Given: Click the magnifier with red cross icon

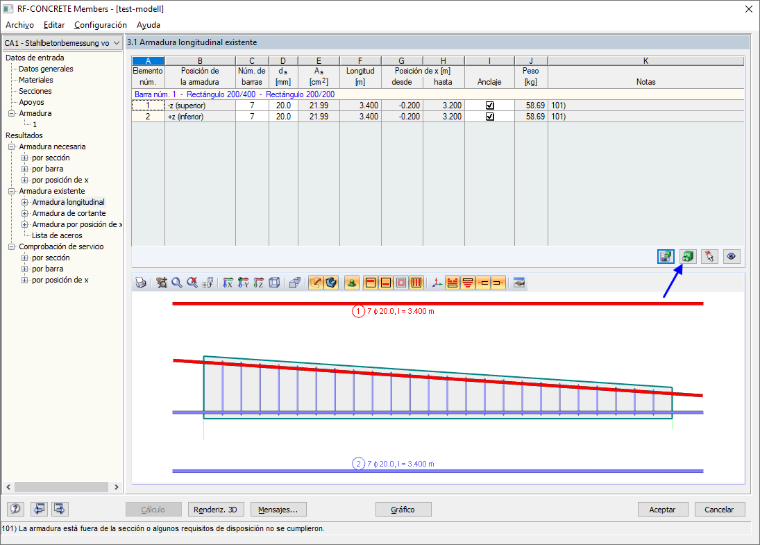Looking at the screenshot, I should 192,283.
